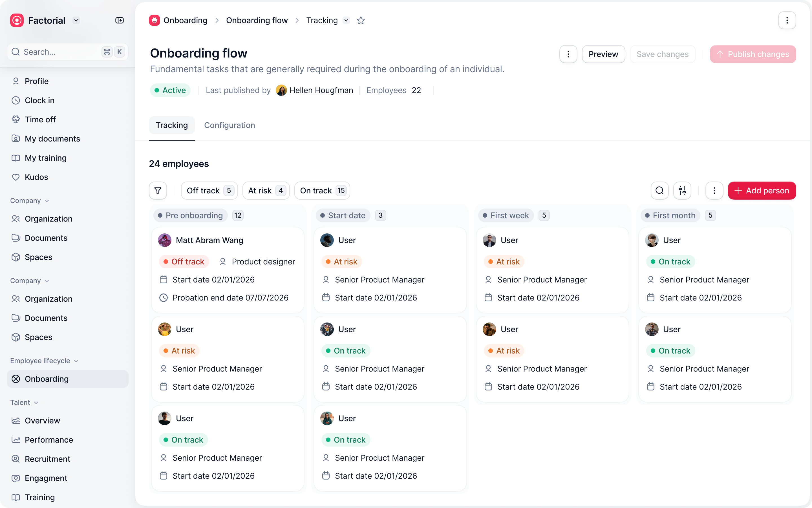
Task: Open three-dot menu in top right corner
Action: point(787,21)
